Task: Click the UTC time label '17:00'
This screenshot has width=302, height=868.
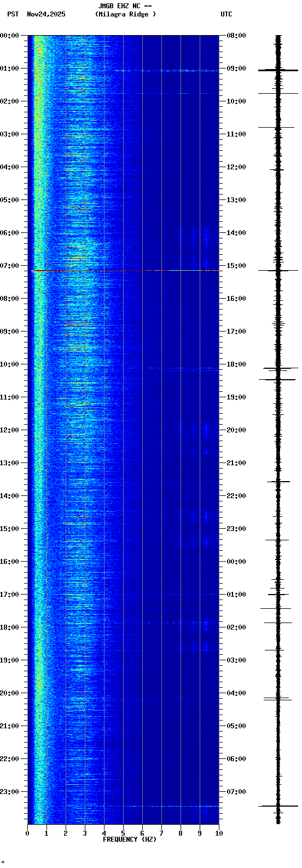Action: pyautogui.click(x=236, y=332)
